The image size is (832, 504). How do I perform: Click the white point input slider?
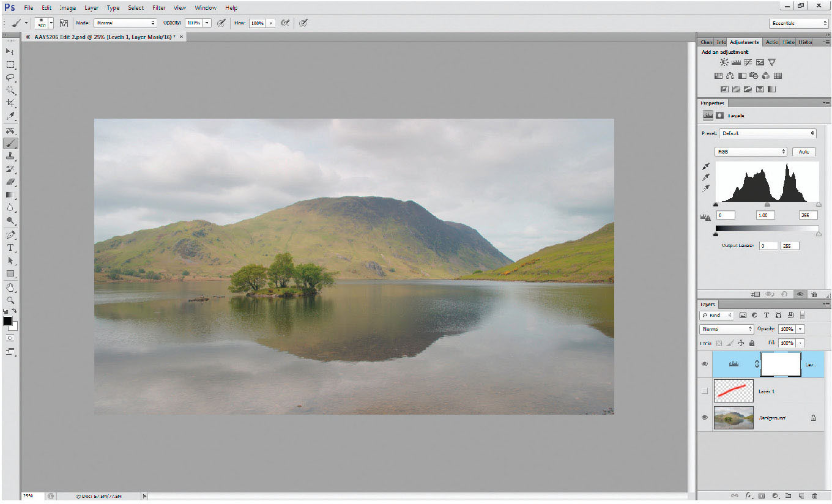[819, 205]
